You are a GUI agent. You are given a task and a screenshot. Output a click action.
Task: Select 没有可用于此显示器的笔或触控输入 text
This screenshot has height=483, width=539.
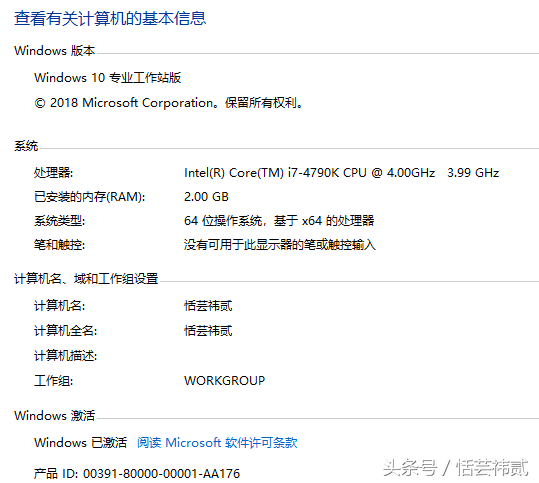[x=280, y=245]
